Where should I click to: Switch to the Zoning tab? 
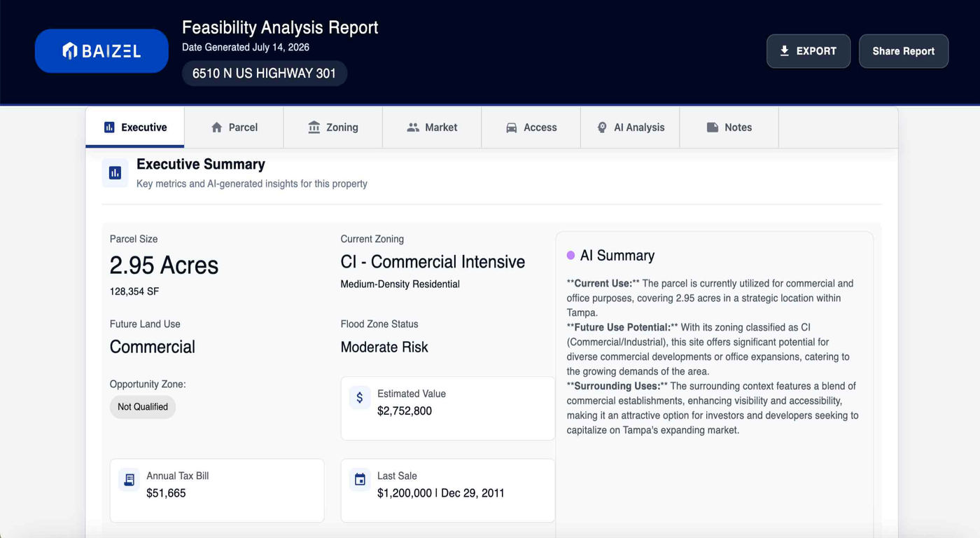coord(333,127)
